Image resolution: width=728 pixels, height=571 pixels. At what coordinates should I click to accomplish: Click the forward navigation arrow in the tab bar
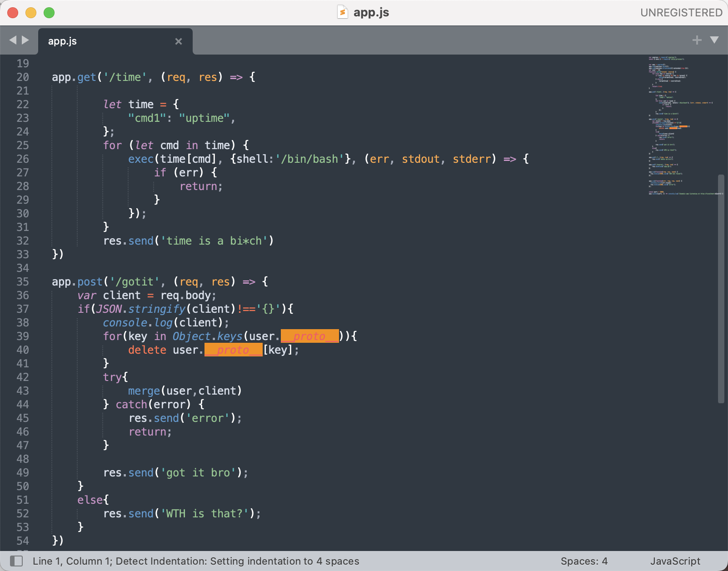pos(25,40)
